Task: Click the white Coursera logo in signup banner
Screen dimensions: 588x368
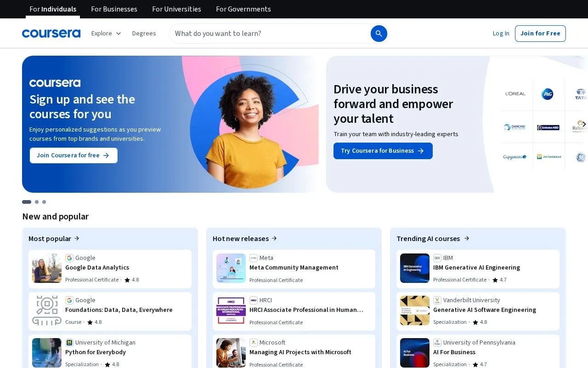Action: pos(55,83)
